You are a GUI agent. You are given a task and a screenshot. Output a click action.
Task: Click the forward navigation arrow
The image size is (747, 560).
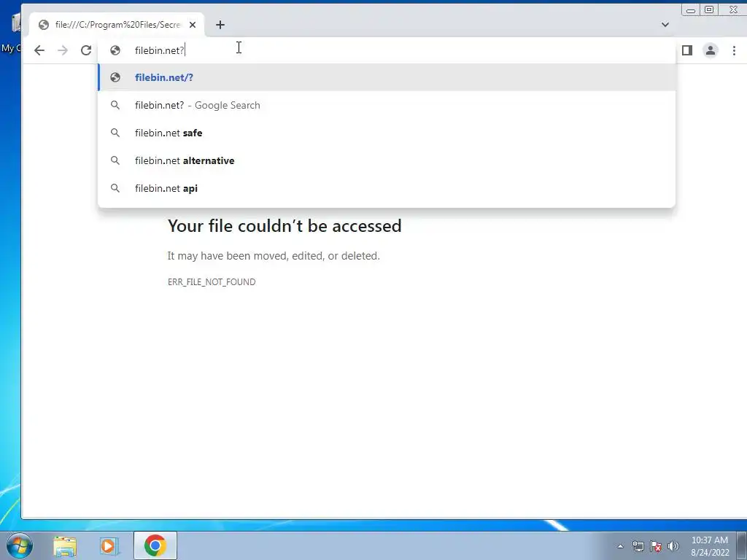(63, 50)
